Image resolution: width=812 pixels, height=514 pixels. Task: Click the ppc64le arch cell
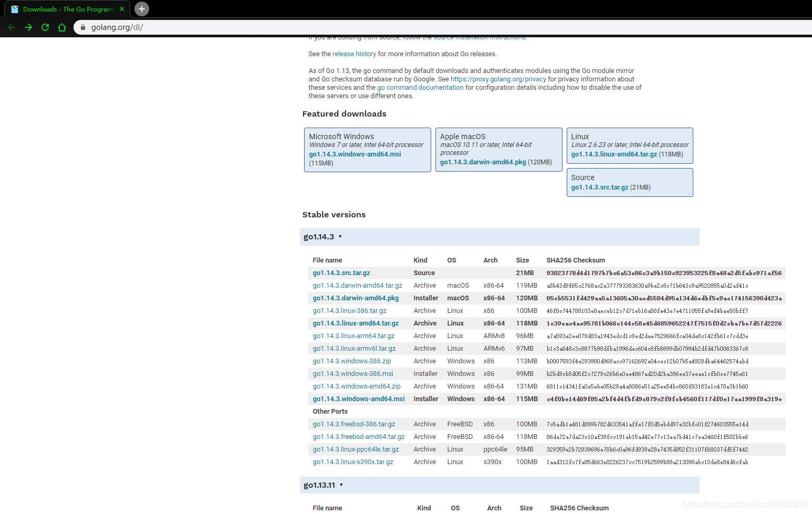click(495, 449)
